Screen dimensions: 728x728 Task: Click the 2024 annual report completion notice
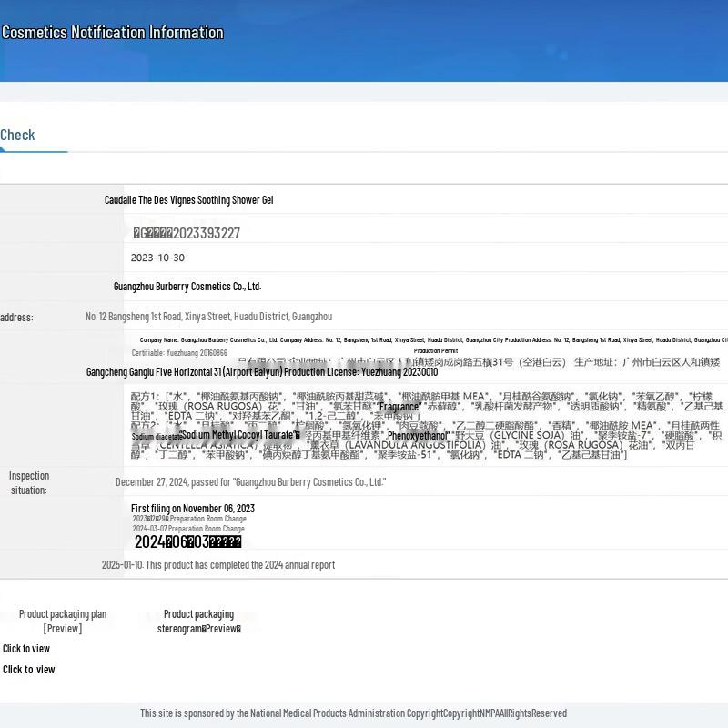point(218,565)
